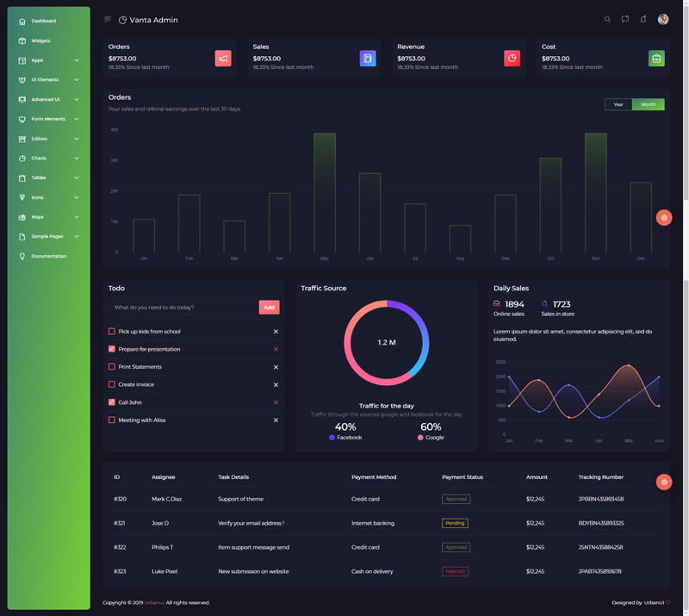Check the 'Pick up kids from school' checkbox
The width and height of the screenshot is (689, 616).
pos(112,331)
